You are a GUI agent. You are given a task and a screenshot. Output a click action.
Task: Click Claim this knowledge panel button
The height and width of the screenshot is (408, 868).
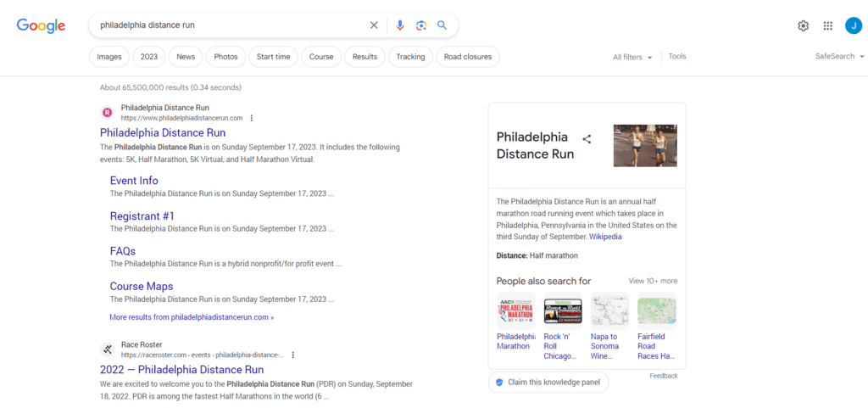(548, 382)
